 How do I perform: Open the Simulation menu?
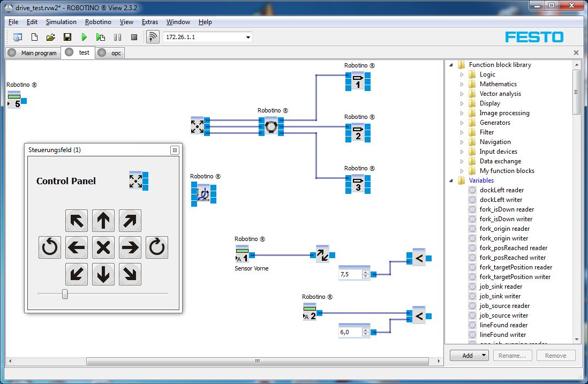tap(61, 22)
